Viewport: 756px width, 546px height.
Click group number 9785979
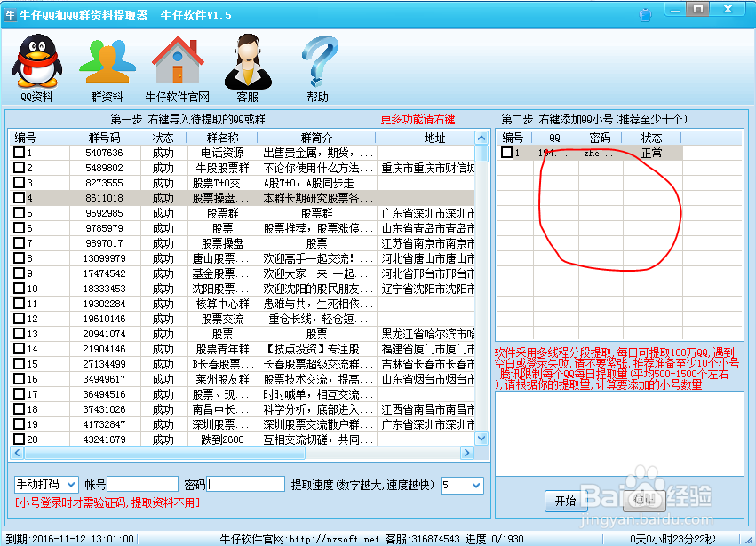tap(104, 228)
